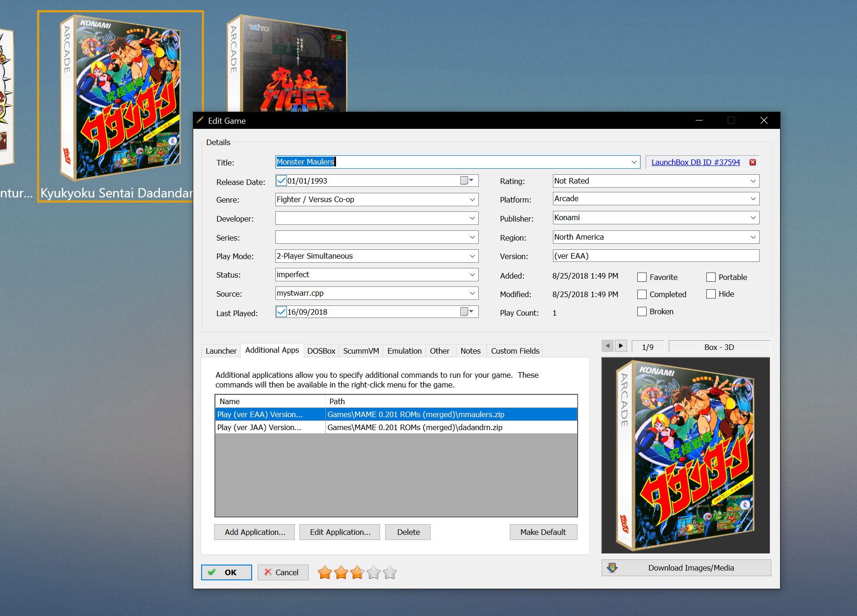The width and height of the screenshot is (857, 616).
Task: Toggle the Release Date checkbox
Action: (x=281, y=181)
